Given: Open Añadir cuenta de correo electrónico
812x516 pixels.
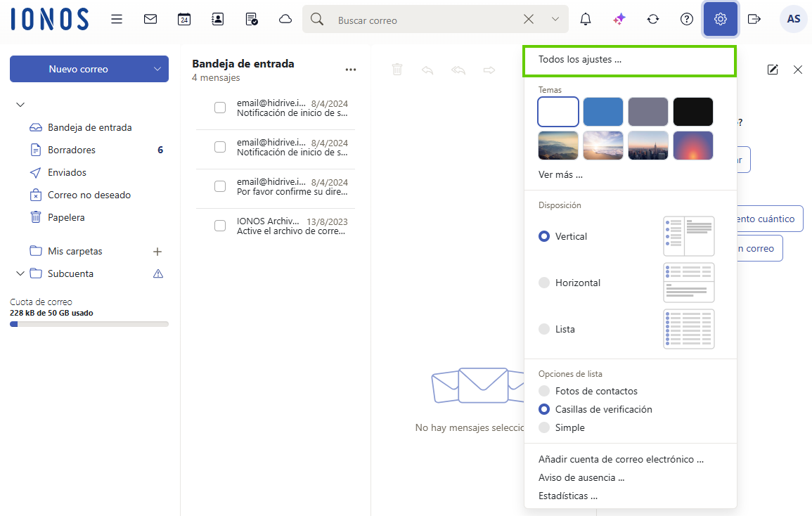Looking at the screenshot, I should [622, 459].
